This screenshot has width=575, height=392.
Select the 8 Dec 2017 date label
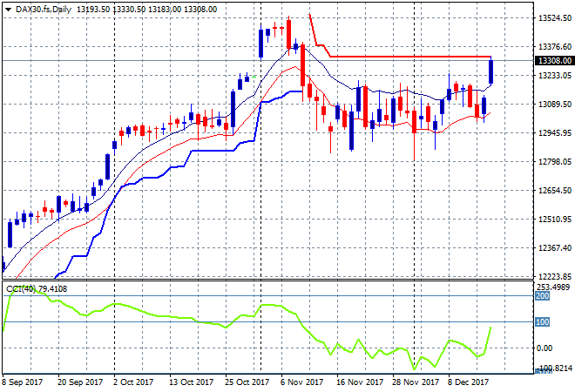point(468,382)
